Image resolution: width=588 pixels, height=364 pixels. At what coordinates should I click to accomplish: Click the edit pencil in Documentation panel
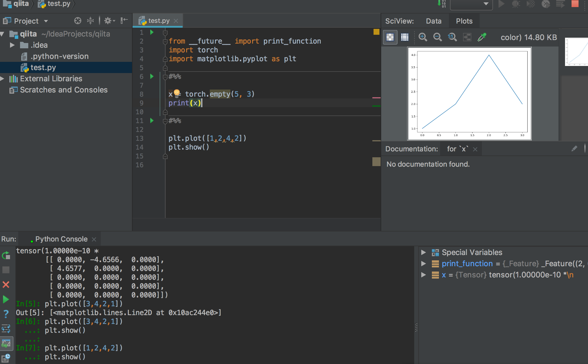coord(574,149)
